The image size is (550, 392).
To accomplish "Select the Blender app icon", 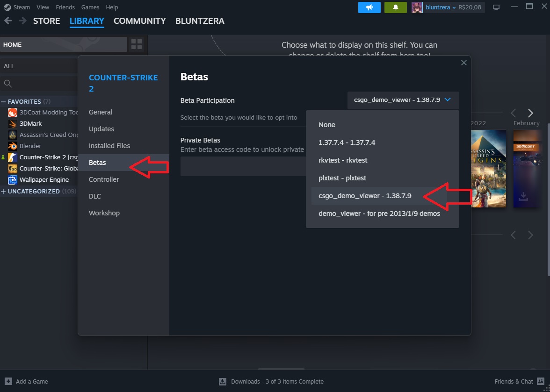I will pos(12,146).
